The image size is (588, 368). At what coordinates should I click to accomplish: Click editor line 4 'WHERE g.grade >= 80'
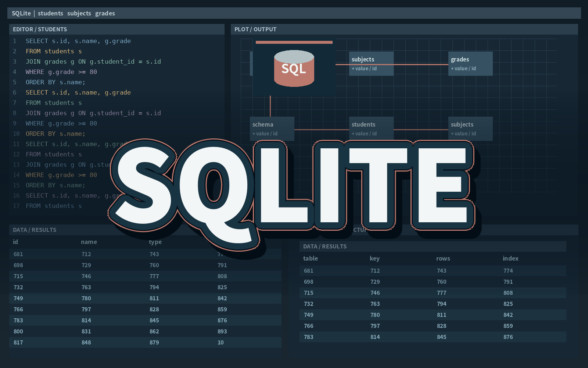point(61,72)
